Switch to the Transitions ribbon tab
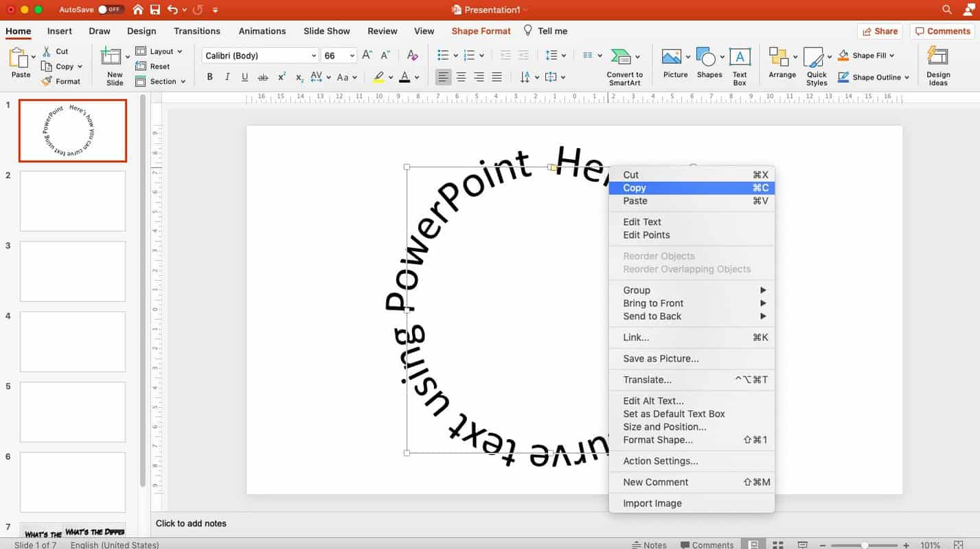The height and width of the screenshot is (549, 980). 196,31
